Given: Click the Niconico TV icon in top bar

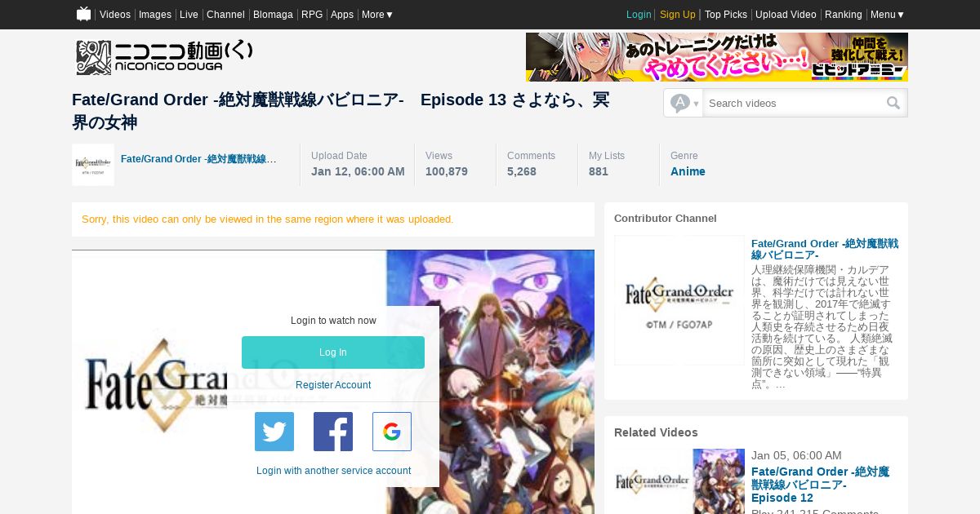Looking at the screenshot, I should click(83, 14).
